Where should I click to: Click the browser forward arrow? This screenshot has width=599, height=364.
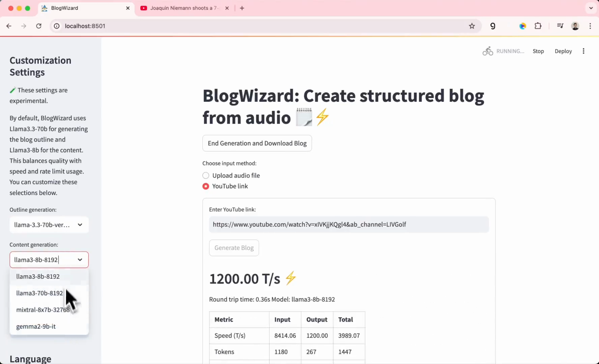(x=24, y=26)
